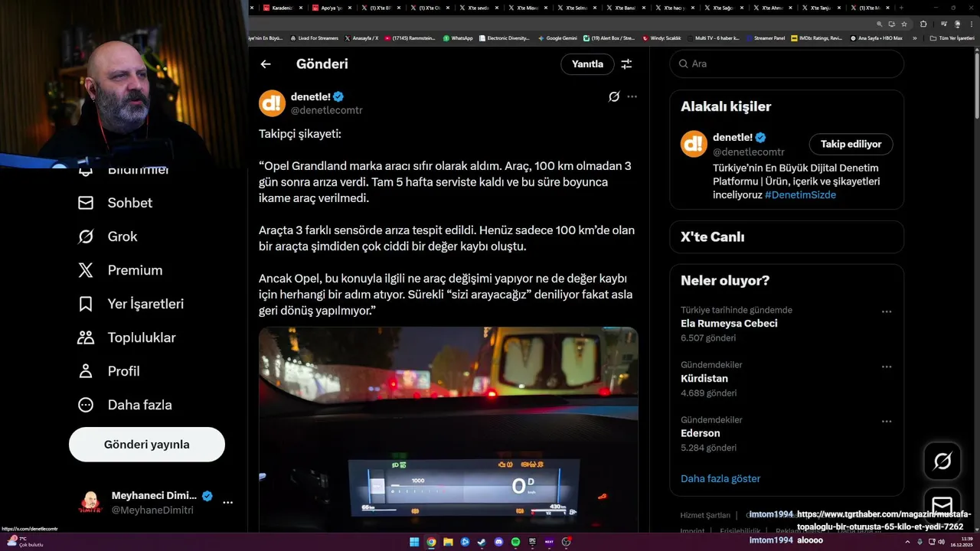Open Spotify from the taskbar
980x551 pixels.
point(516,542)
